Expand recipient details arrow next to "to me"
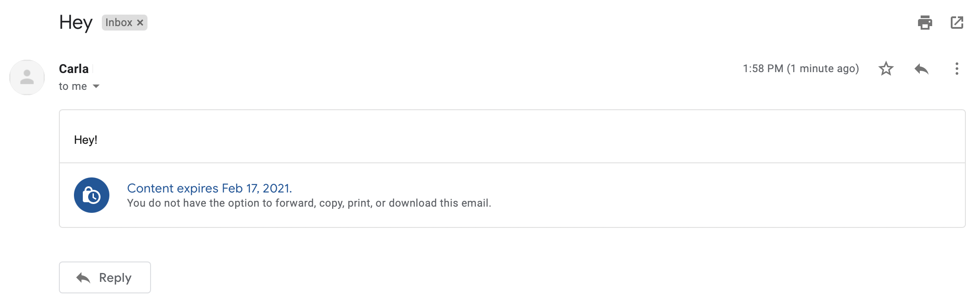 click(96, 86)
